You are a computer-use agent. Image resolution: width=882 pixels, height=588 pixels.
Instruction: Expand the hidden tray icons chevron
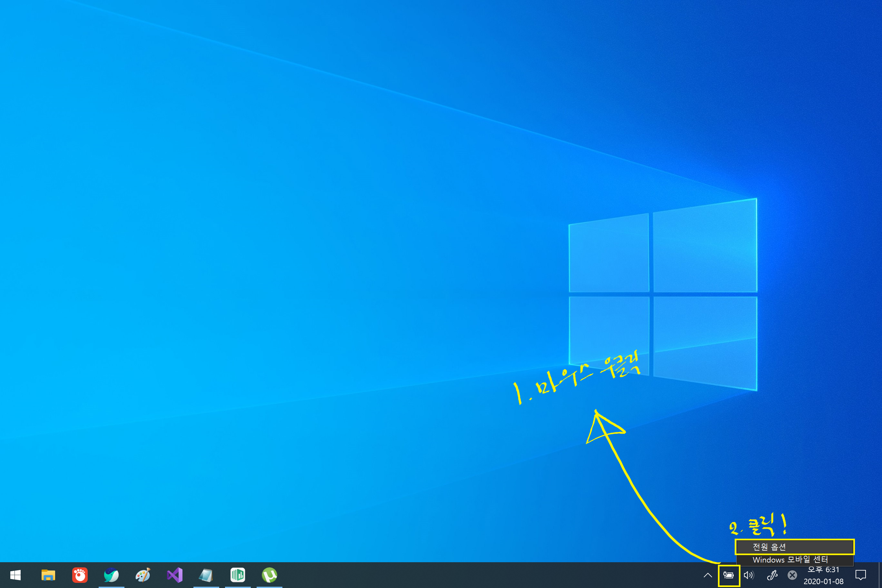pyautogui.click(x=708, y=575)
